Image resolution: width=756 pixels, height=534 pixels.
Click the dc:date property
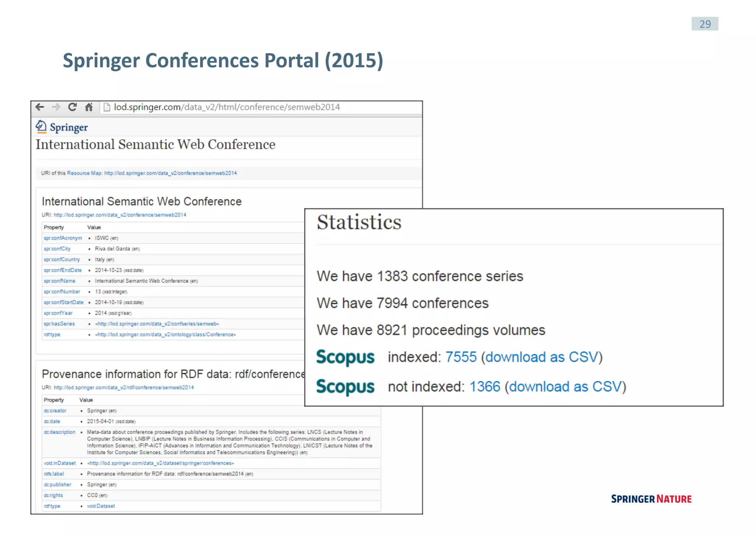[52, 421]
